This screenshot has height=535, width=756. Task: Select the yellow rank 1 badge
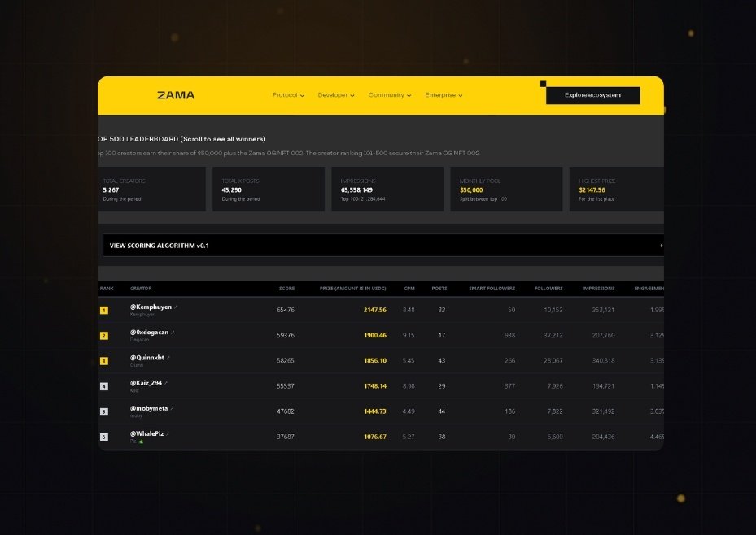click(x=104, y=310)
